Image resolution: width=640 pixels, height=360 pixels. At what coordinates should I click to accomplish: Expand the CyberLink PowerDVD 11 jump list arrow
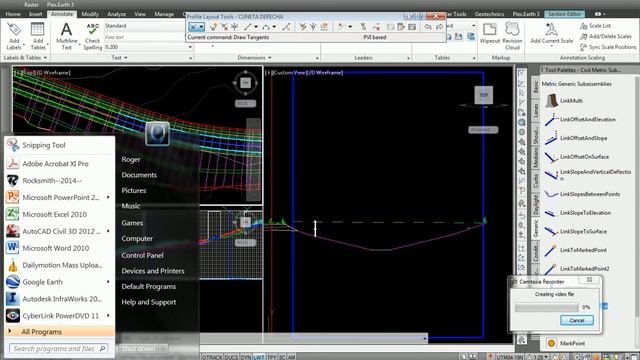[108, 316]
